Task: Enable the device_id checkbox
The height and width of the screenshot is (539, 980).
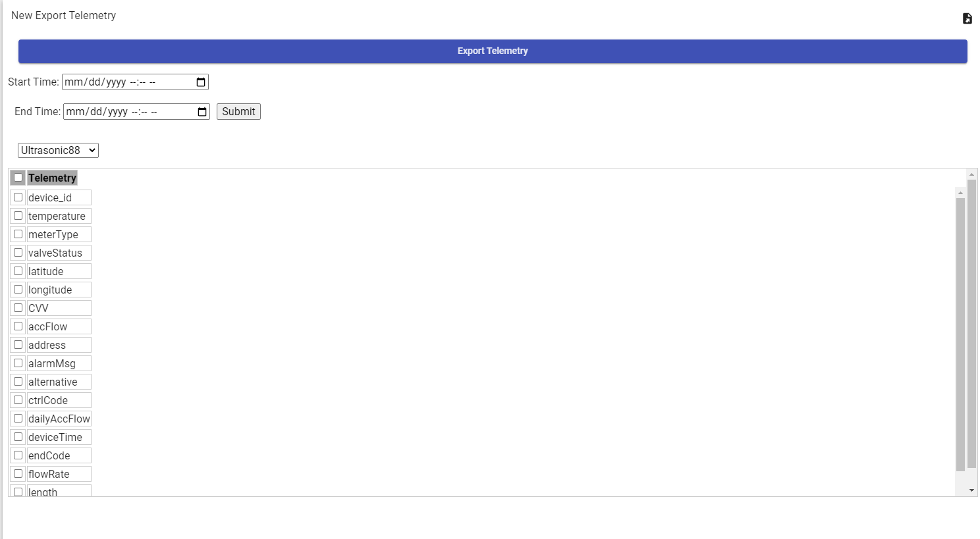Action: (18, 197)
